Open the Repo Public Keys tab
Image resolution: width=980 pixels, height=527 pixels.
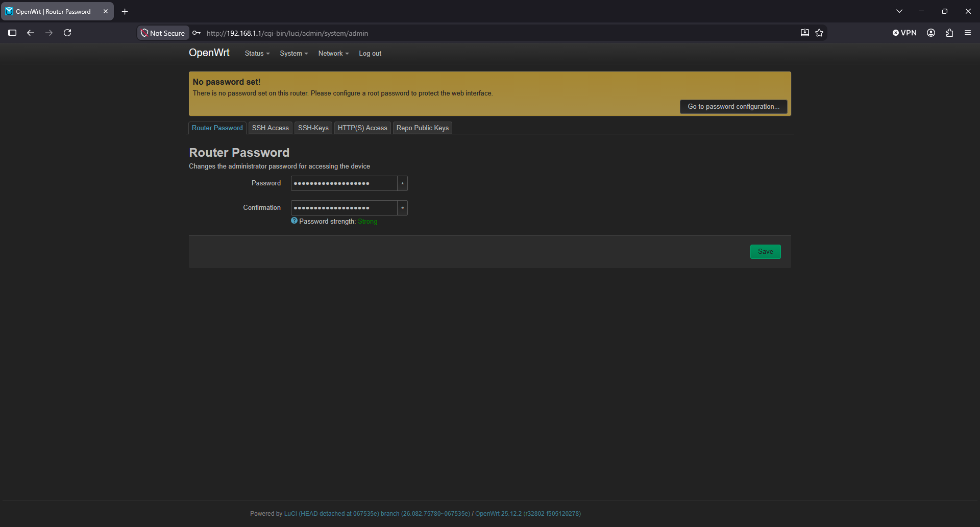423,128
